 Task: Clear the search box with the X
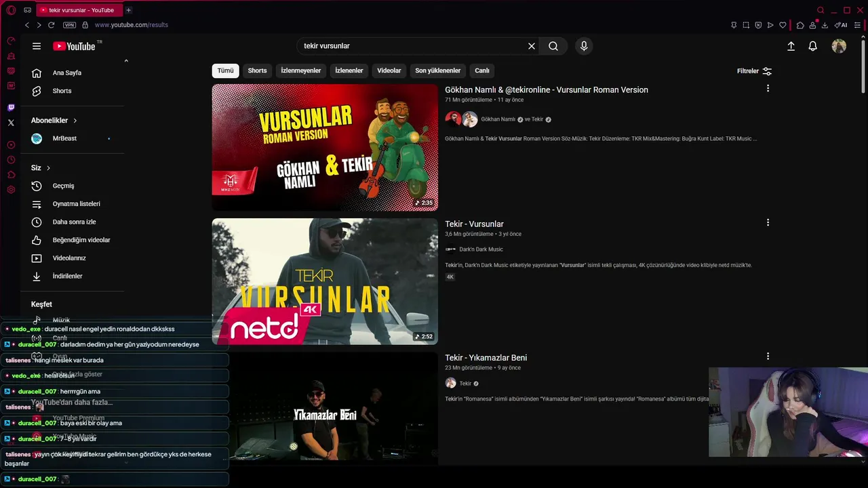(x=532, y=46)
